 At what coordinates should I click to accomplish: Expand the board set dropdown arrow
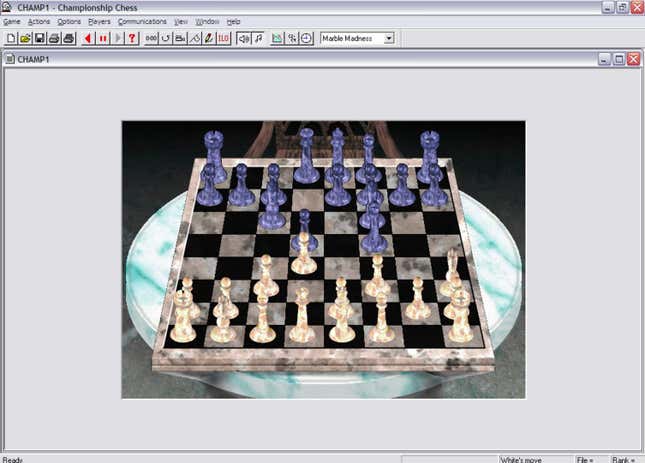(389, 38)
